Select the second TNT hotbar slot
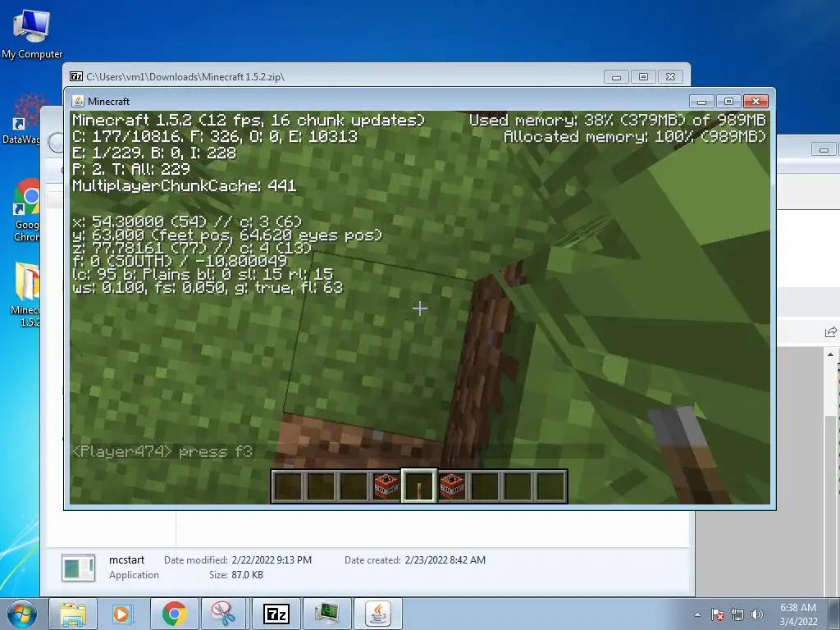The height and width of the screenshot is (630, 840). pyautogui.click(x=452, y=486)
